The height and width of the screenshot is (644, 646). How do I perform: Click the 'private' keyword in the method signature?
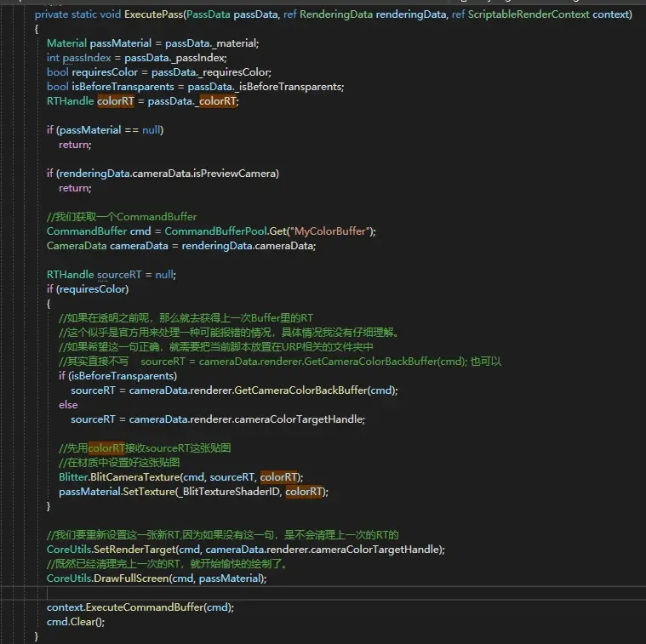(x=51, y=14)
